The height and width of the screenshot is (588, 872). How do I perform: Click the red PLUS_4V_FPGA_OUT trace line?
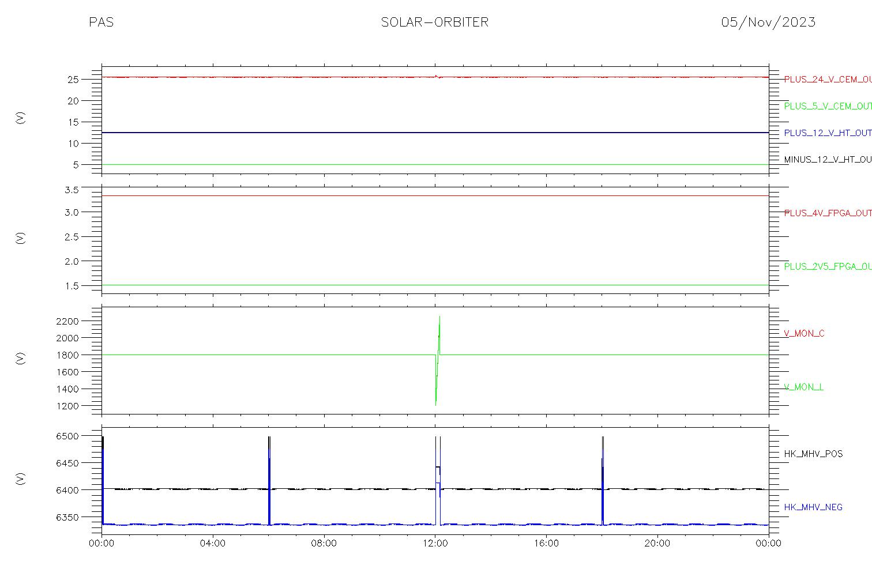(435, 196)
